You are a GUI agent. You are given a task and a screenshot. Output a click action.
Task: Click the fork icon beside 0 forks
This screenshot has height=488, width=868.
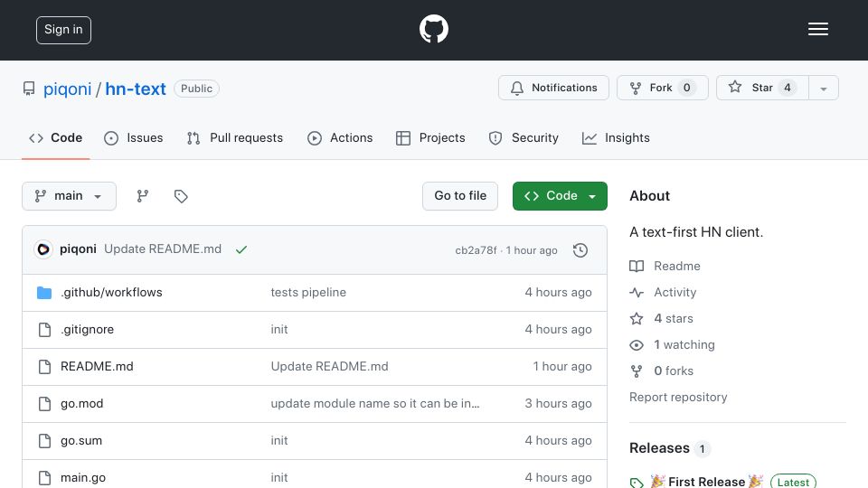pos(637,371)
